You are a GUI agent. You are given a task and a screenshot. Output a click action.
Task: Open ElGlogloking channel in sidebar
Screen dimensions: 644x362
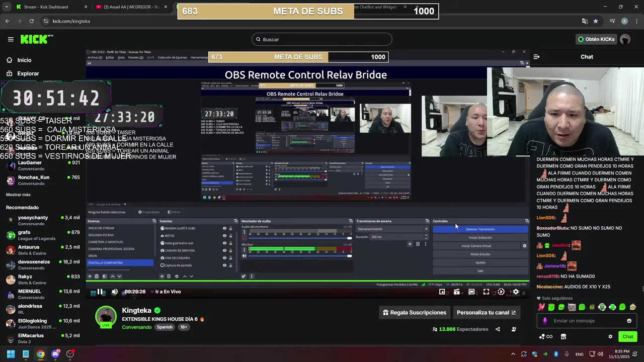click(43, 323)
